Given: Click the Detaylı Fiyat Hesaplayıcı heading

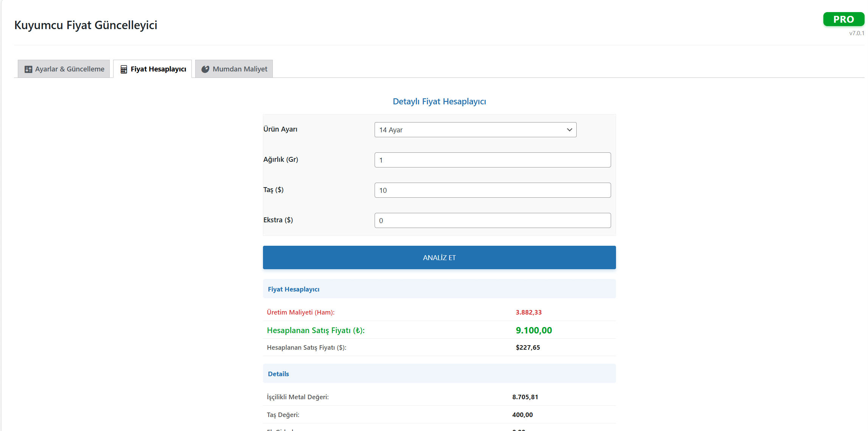Looking at the screenshot, I should pyautogui.click(x=439, y=101).
